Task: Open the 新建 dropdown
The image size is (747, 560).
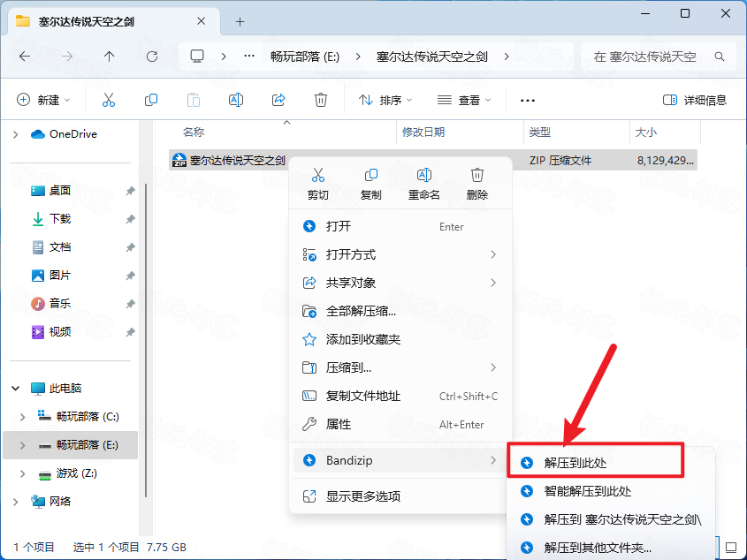Action: point(43,100)
